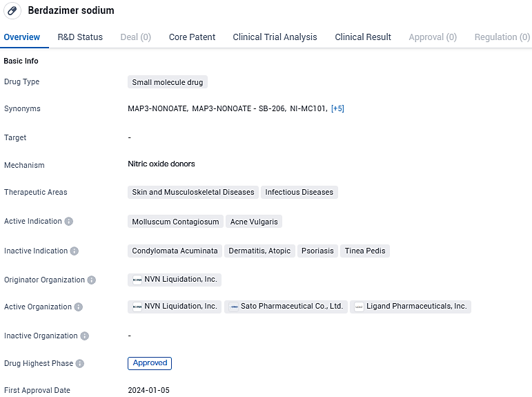Screen dimensions: 532x397
Task: Expand the +5 more synonyms link
Action: (337, 108)
